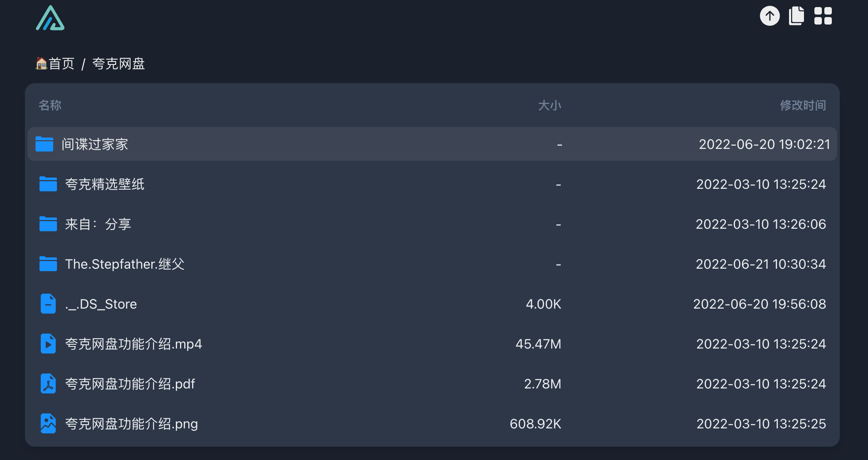Click video icon of 夸克网盘功能介绍.mp4
This screenshot has height=460, width=868.
(48, 344)
